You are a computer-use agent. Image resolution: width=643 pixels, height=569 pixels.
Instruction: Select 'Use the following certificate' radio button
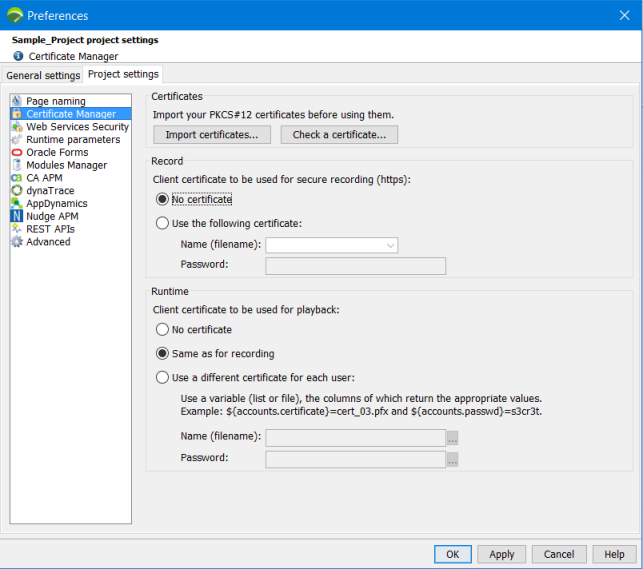coord(163,223)
